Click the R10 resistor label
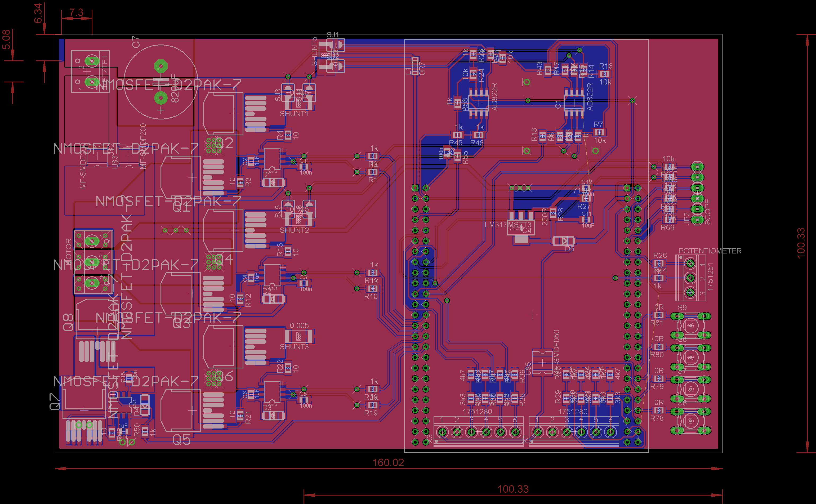 pyautogui.click(x=371, y=296)
